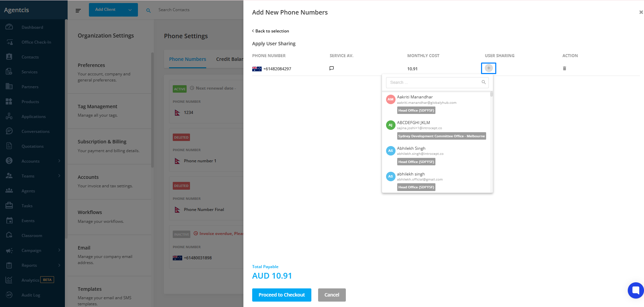
Task: Select Abhilekh Singh with introcept.co email
Action: (x=436, y=155)
